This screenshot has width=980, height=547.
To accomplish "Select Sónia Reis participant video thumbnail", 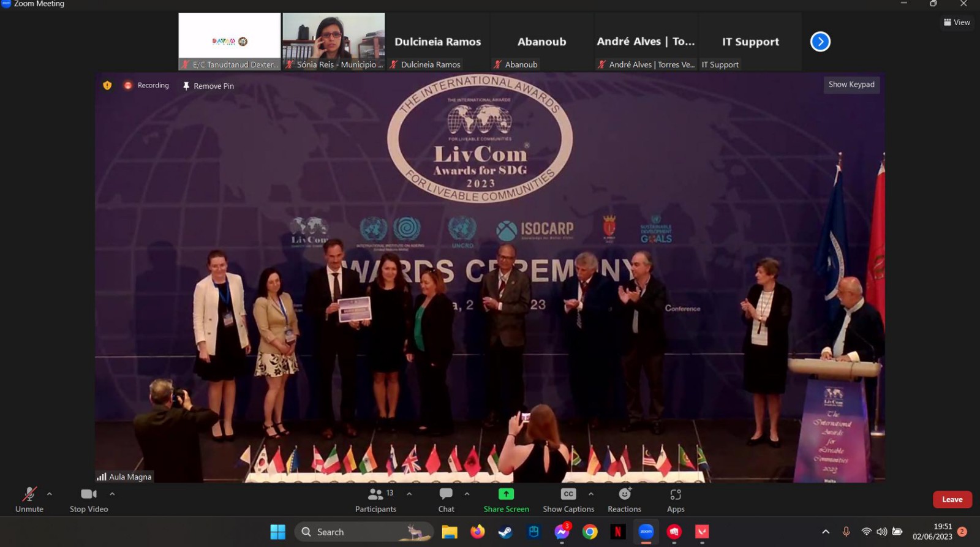I will (334, 42).
